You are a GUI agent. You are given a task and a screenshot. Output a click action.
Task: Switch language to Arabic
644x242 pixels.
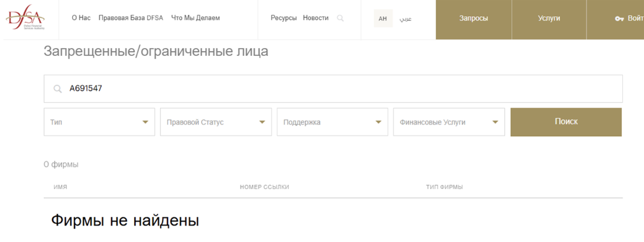pyautogui.click(x=405, y=19)
